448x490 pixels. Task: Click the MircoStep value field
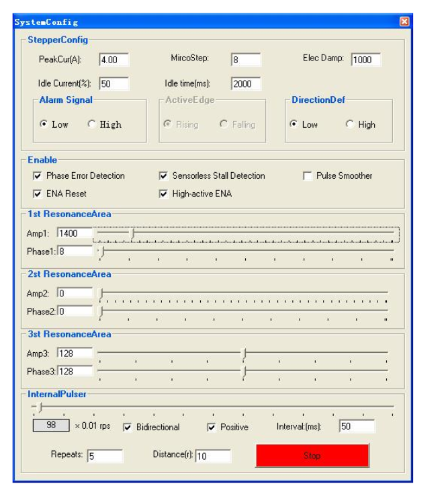pos(245,60)
